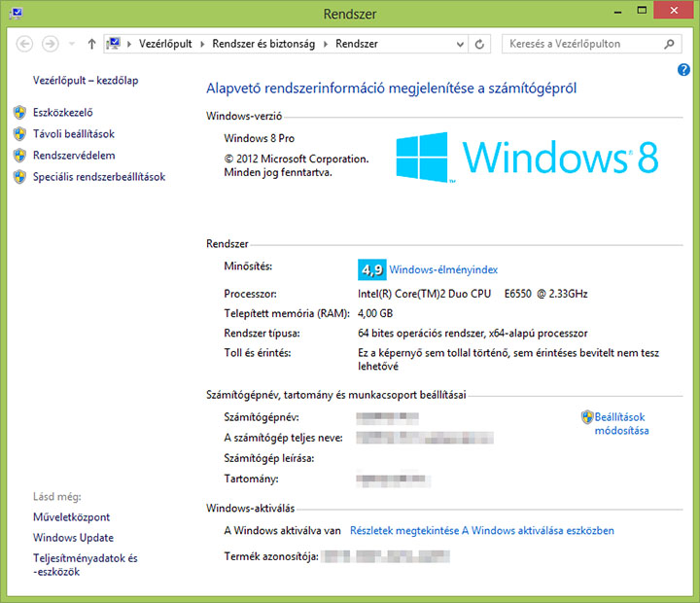The image size is (700, 603).
Task: Go up one level with the Up arrow
Action: pyautogui.click(x=91, y=44)
